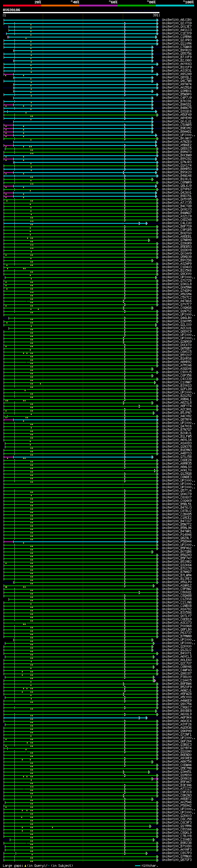197x868 pixels.
Task: Click the purple ~60% identity legend segment
Action: [98, 6]
